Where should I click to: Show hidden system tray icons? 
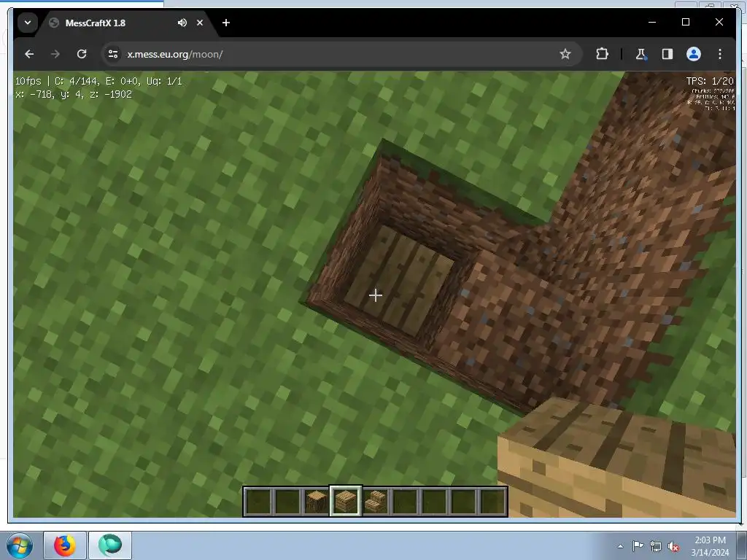point(620,546)
